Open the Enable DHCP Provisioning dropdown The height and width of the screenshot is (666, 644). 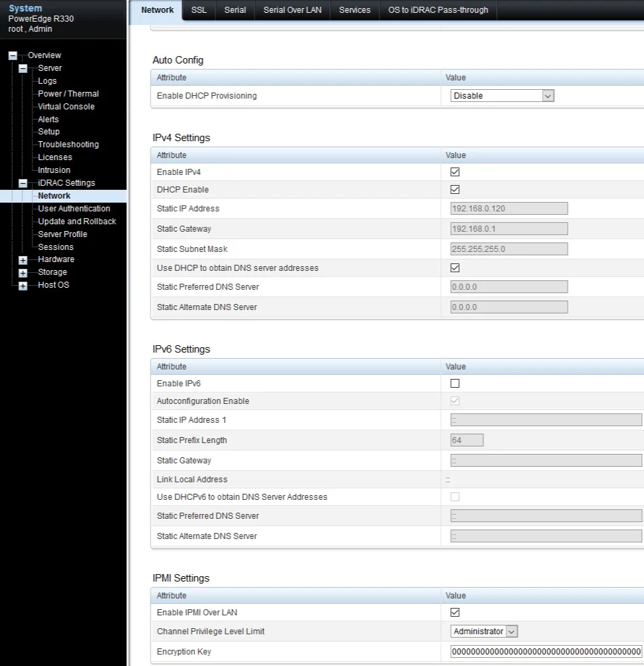tap(547, 95)
